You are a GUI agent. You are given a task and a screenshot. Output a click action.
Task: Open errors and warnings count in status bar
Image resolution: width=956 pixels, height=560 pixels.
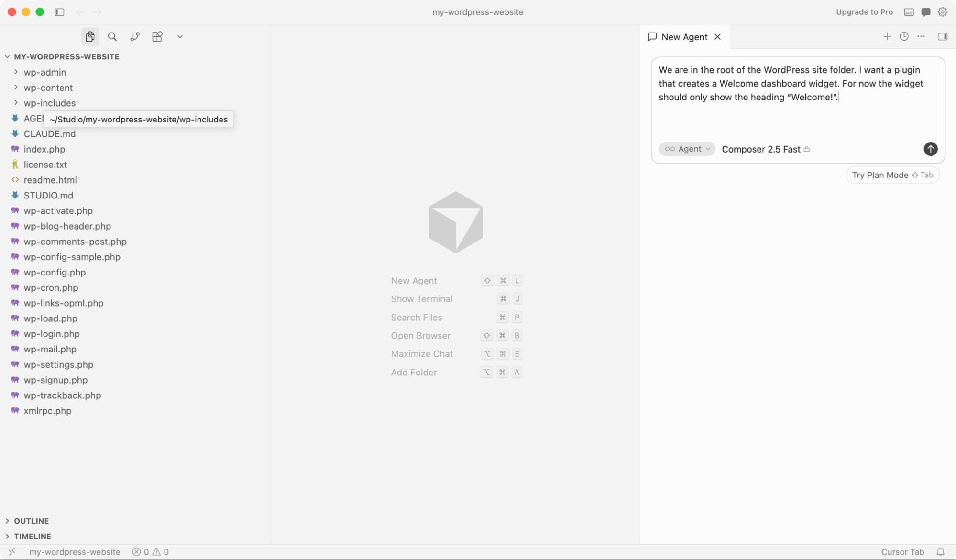coord(150,552)
